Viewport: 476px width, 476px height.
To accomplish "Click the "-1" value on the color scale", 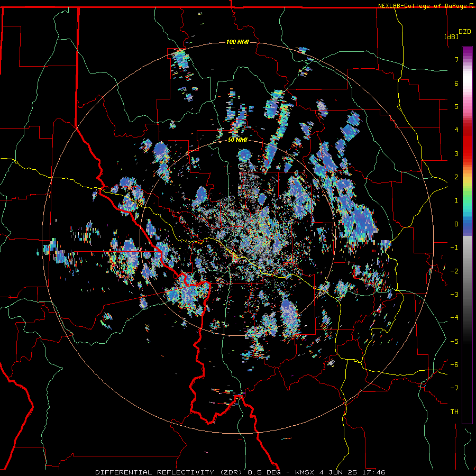I will pyautogui.click(x=454, y=248).
